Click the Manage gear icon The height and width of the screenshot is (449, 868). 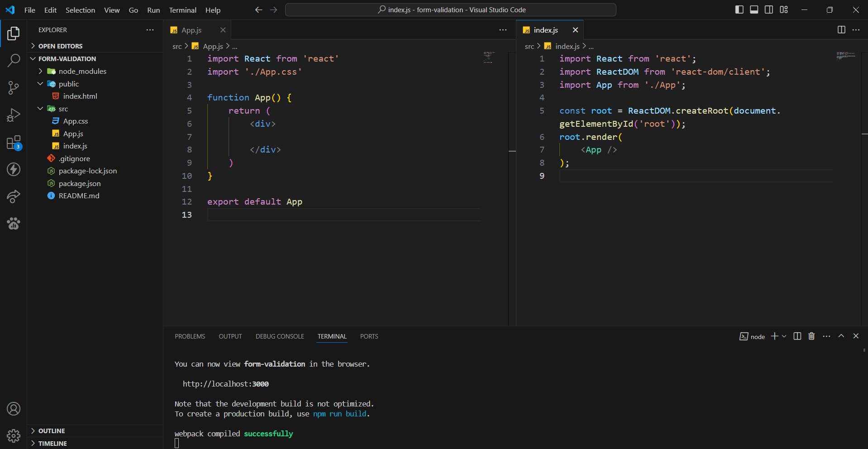click(14, 435)
